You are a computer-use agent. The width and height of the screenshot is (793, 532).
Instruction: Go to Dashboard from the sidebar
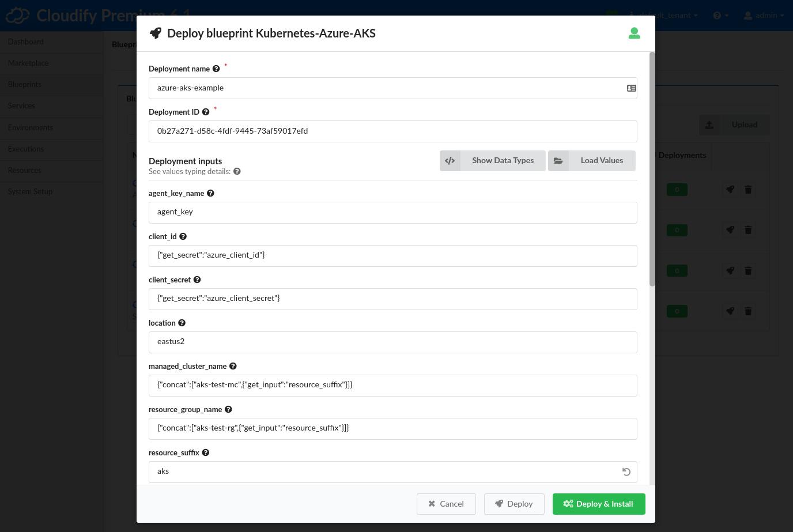click(25, 41)
